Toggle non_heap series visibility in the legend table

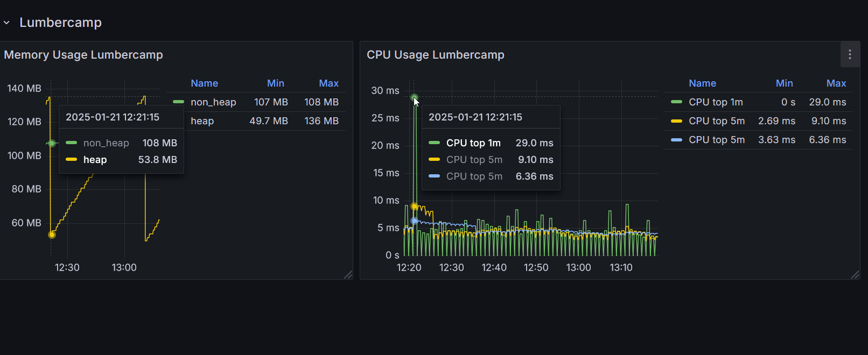(213, 102)
